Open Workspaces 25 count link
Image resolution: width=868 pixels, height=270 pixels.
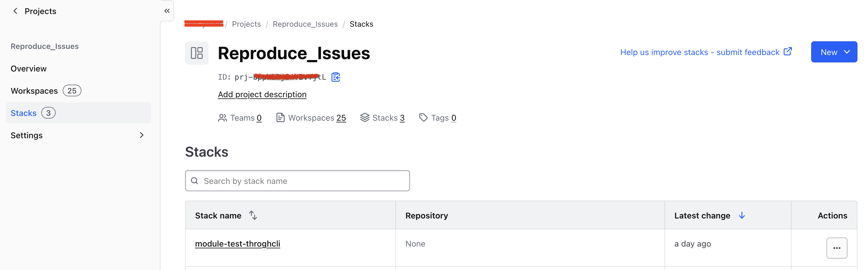click(x=341, y=118)
